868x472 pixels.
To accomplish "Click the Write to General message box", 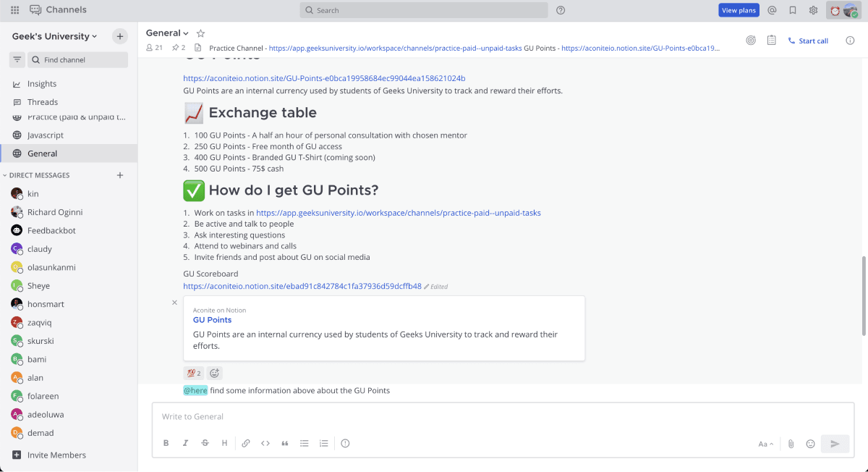I will (503, 417).
